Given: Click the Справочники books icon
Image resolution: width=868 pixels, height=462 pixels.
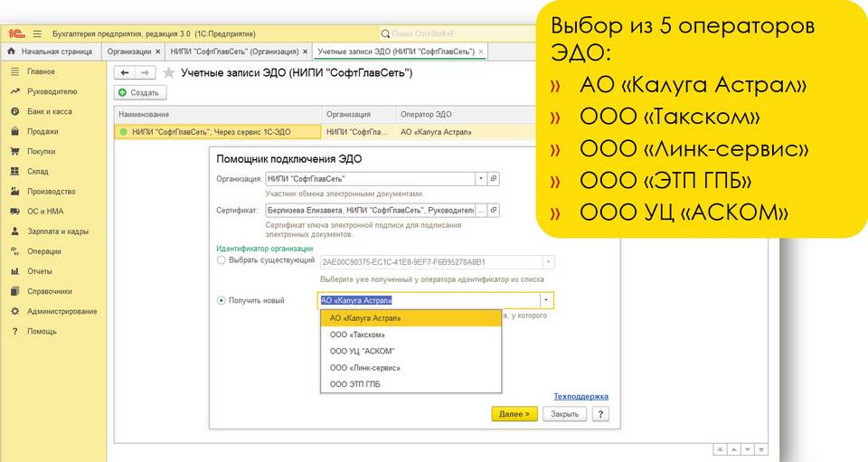Looking at the screenshot, I should click(x=15, y=291).
